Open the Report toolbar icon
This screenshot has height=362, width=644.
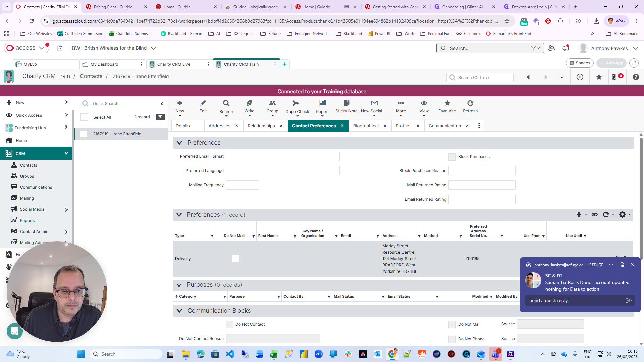[x=322, y=103]
